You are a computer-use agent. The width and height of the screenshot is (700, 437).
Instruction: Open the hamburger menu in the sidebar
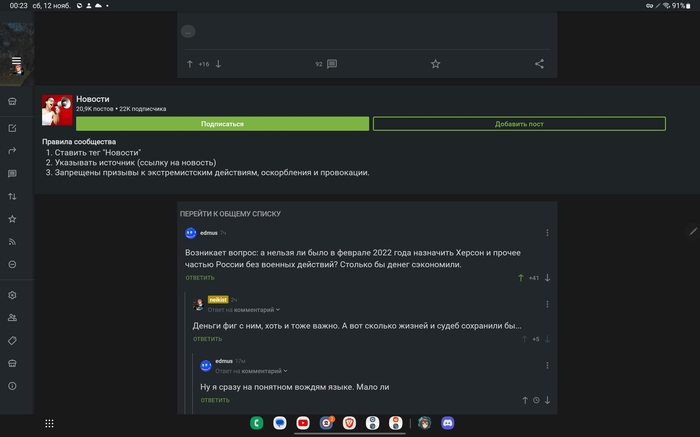[17, 63]
